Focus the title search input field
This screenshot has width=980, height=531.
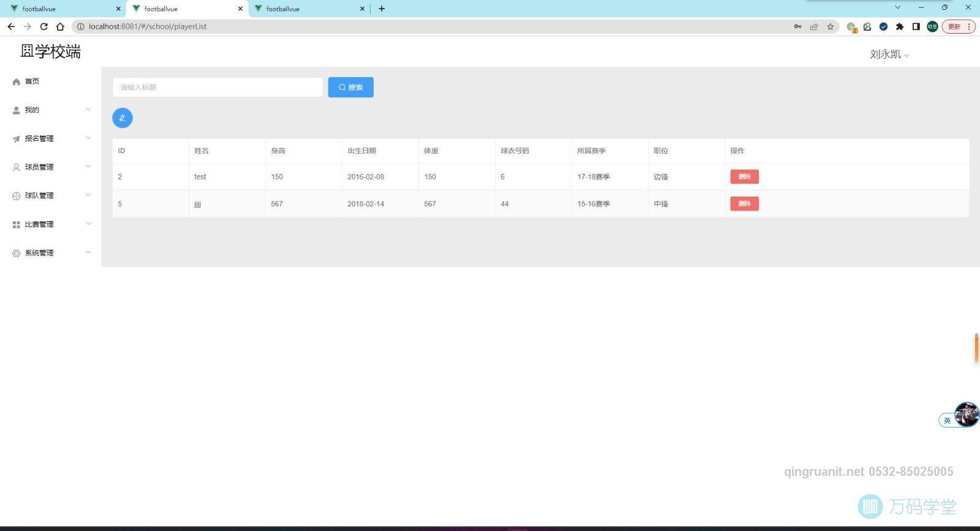click(x=217, y=87)
